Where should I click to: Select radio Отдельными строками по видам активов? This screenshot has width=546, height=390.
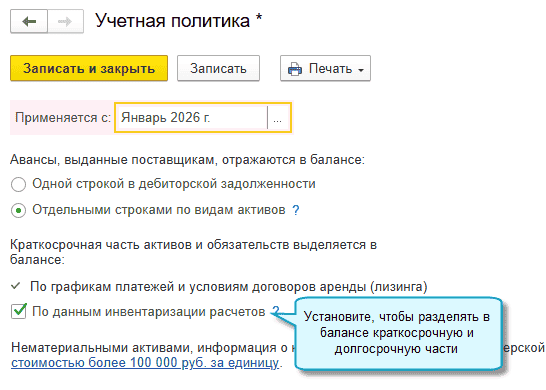pyautogui.click(x=18, y=210)
